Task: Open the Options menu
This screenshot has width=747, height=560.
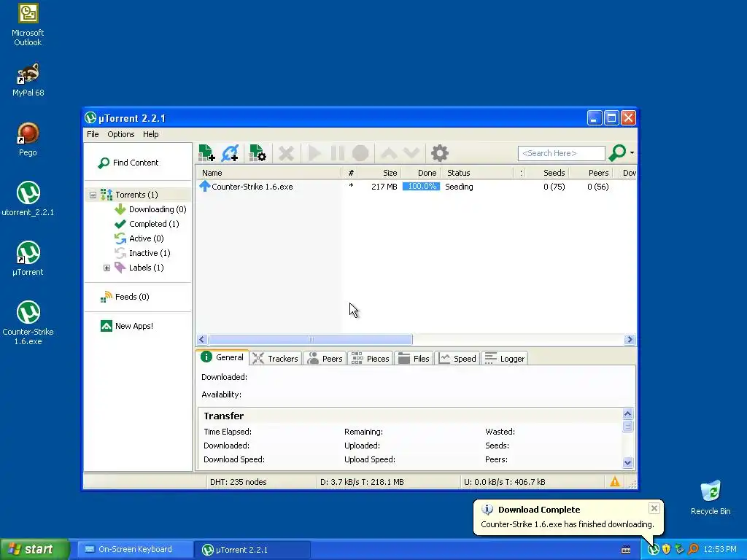Action: point(120,134)
